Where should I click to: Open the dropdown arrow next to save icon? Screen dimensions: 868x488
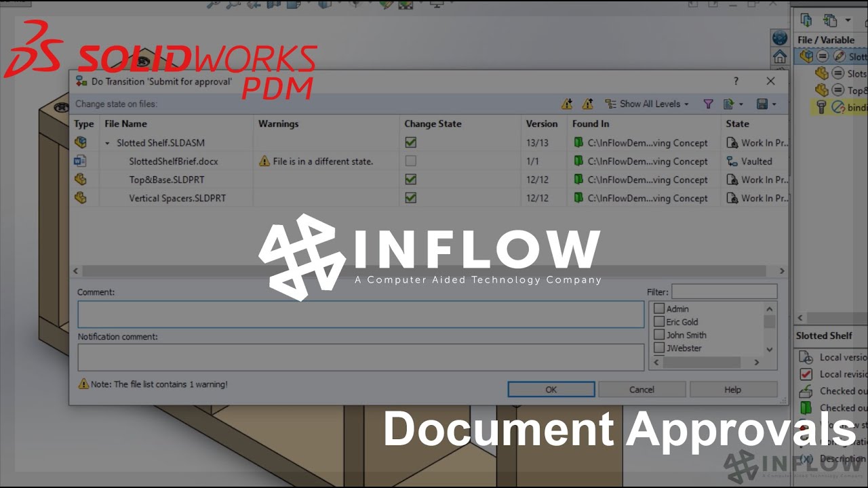774,104
